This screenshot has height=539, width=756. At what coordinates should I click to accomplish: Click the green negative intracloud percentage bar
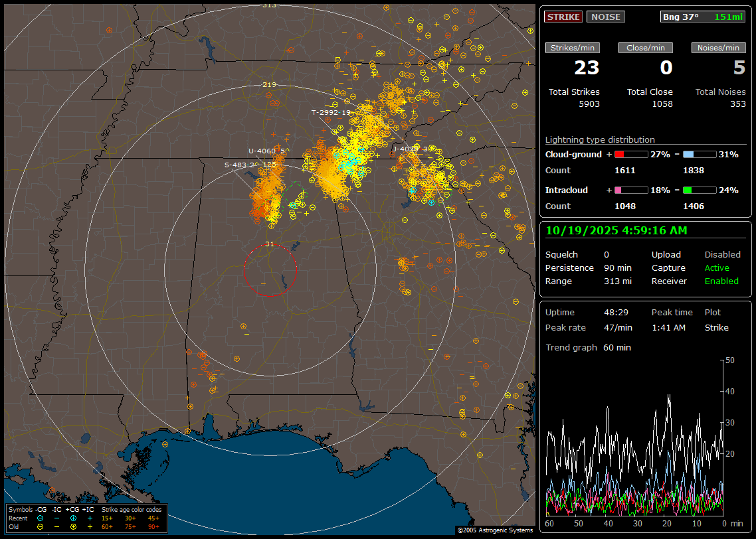[x=700, y=191]
